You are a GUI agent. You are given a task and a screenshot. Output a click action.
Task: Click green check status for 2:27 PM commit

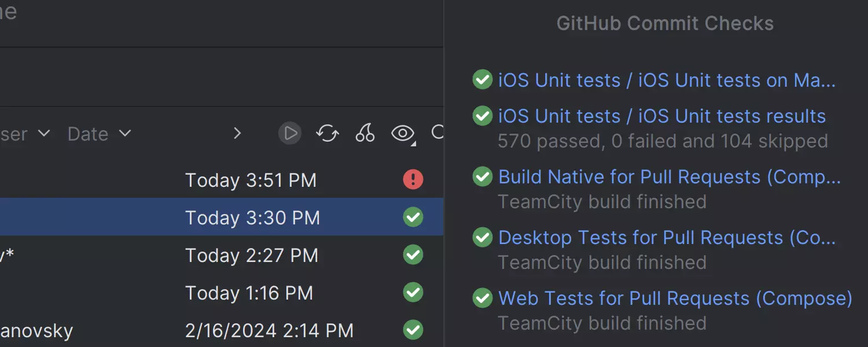click(413, 255)
